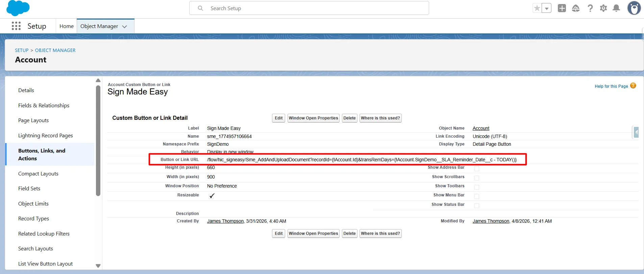Image resolution: width=644 pixels, height=274 pixels.
Task: Open the Trailhead guidance icon
Action: pos(576,8)
